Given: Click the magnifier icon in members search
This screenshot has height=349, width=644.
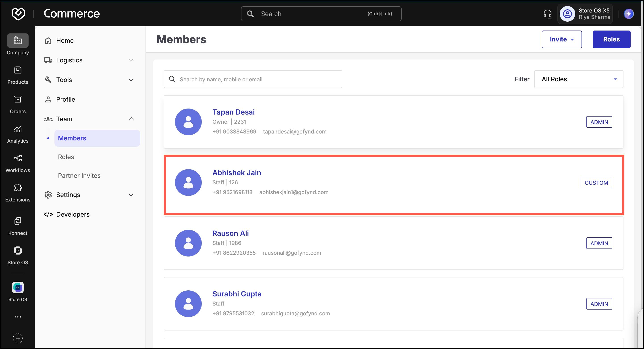Looking at the screenshot, I should click(172, 79).
